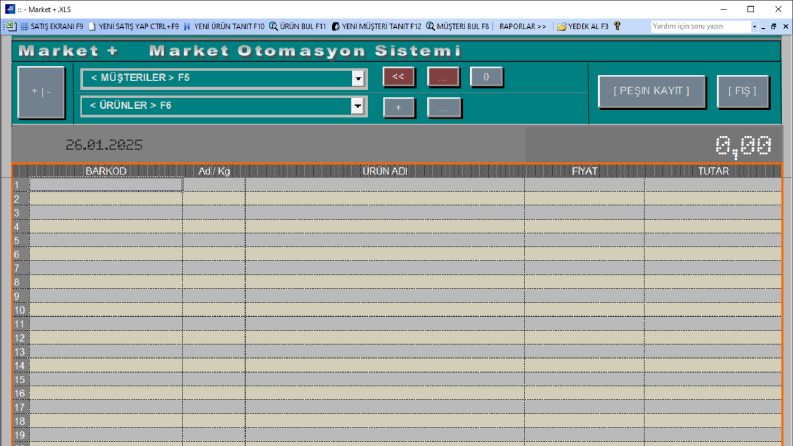This screenshot has width=793, height=446.
Task: Open YENİ ÜRÜN TANIT F10
Action: point(224,26)
